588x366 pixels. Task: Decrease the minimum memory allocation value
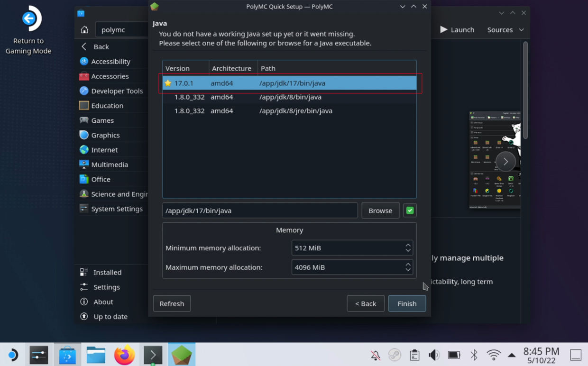coord(408,251)
